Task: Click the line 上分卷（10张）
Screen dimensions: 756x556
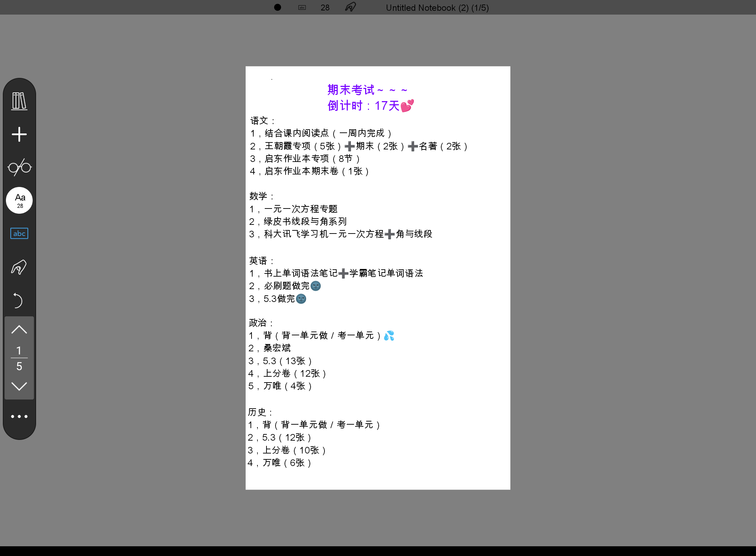Action: (287, 450)
